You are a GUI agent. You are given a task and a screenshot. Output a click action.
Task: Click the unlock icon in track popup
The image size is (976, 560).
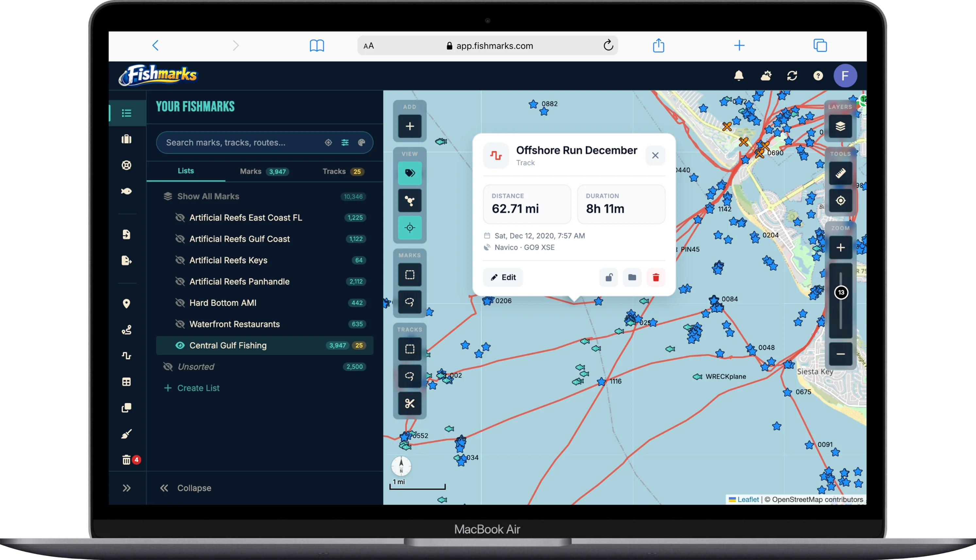point(609,277)
